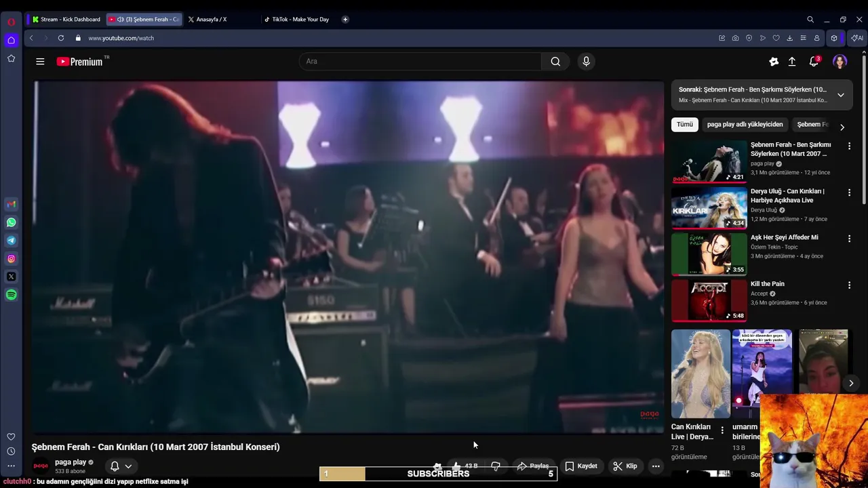Open Opera sidebar bookmarks star icon
Screen dimensions: 868x488
pos(11,58)
